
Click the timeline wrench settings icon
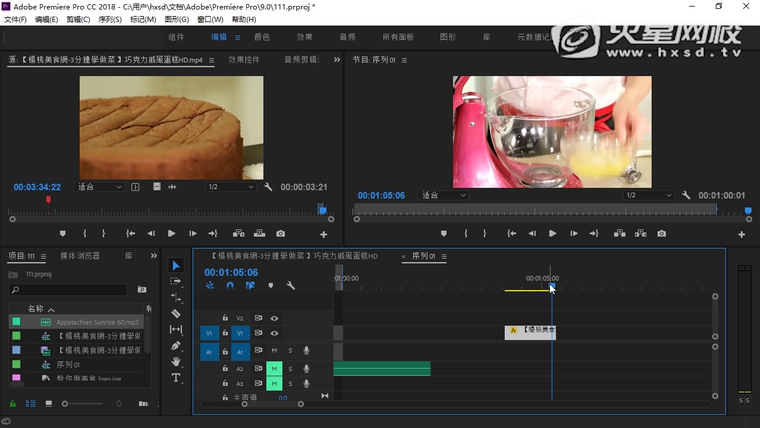pyautogui.click(x=290, y=286)
